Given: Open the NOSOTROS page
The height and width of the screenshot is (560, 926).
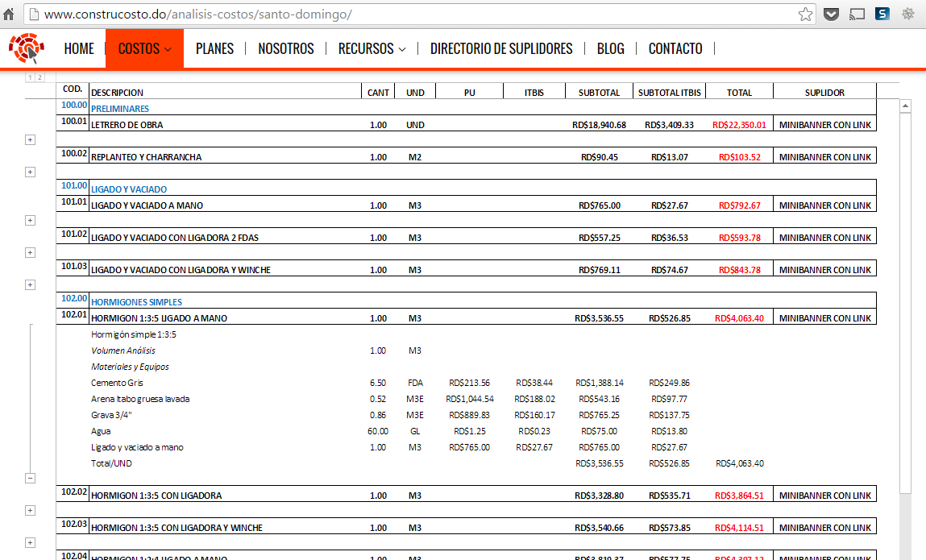Looking at the screenshot, I should 286,48.
